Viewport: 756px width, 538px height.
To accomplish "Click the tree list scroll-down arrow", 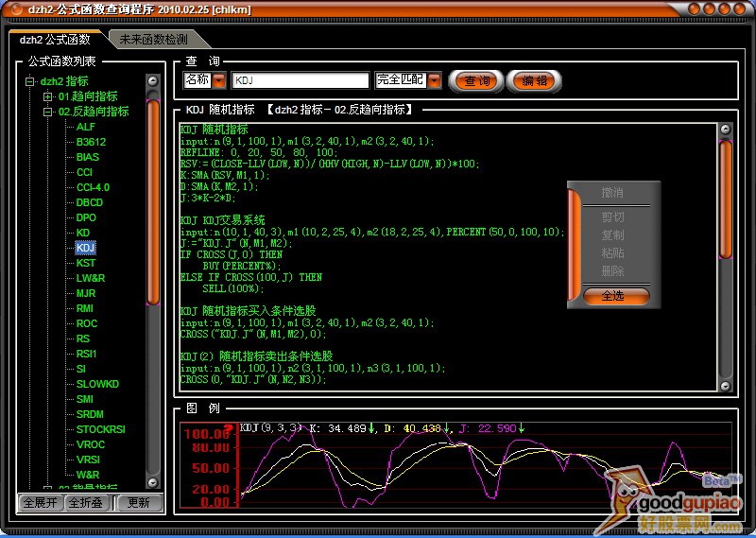I will (x=153, y=482).
